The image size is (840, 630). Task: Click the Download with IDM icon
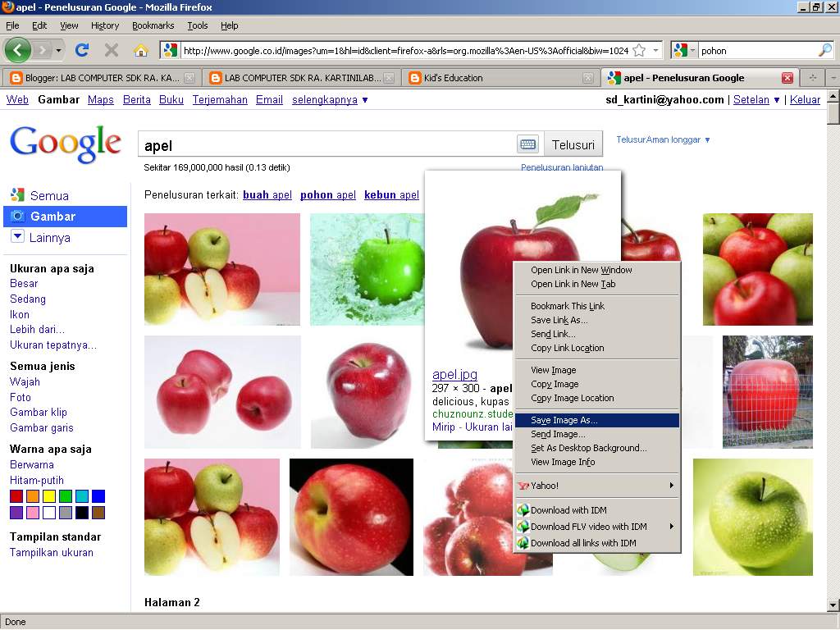pyautogui.click(x=523, y=510)
